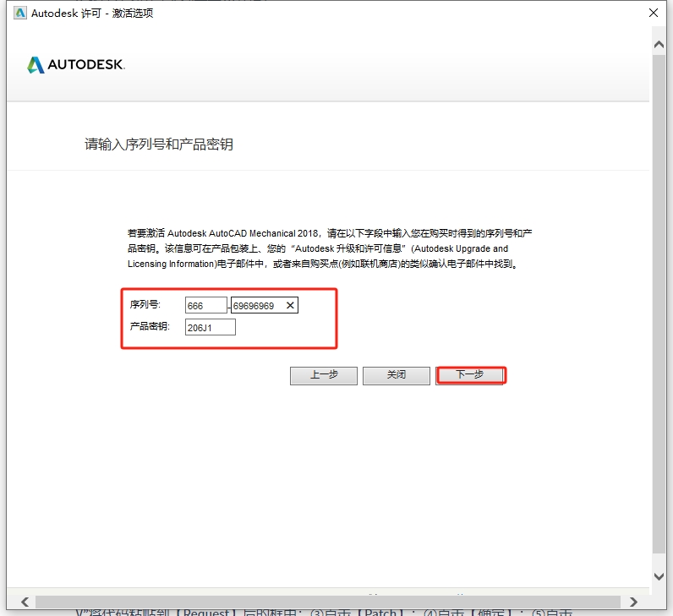Click the window title Autodesk 许可 - 激活选项

click(x=92, y=14)
